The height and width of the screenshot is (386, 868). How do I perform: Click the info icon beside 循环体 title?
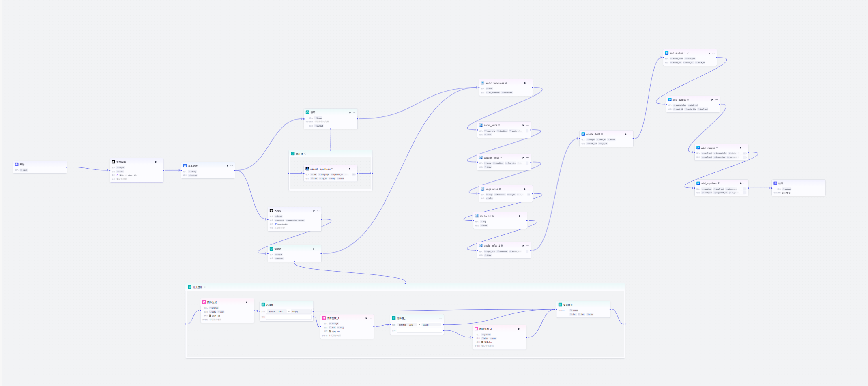[305, 154]
